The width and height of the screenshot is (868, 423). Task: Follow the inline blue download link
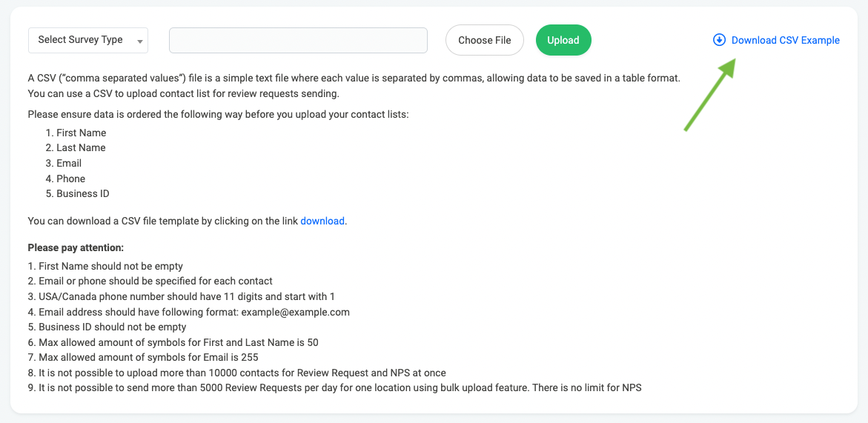click(322, 222)
